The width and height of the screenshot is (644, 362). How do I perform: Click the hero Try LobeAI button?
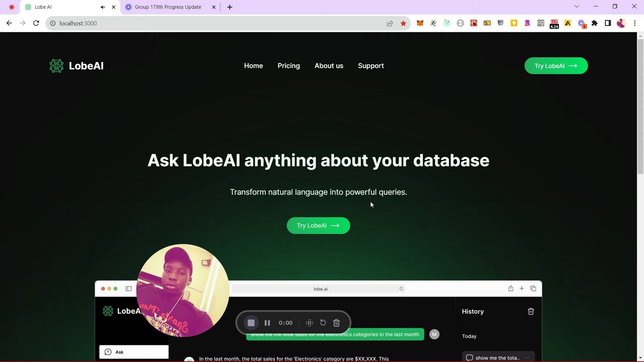[x=318, y=225]
